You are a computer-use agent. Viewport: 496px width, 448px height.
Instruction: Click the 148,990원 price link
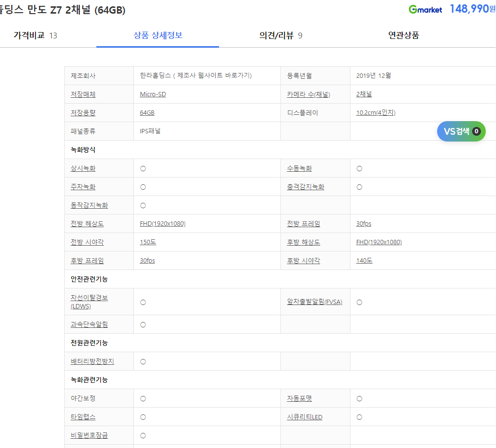point(472,9)
